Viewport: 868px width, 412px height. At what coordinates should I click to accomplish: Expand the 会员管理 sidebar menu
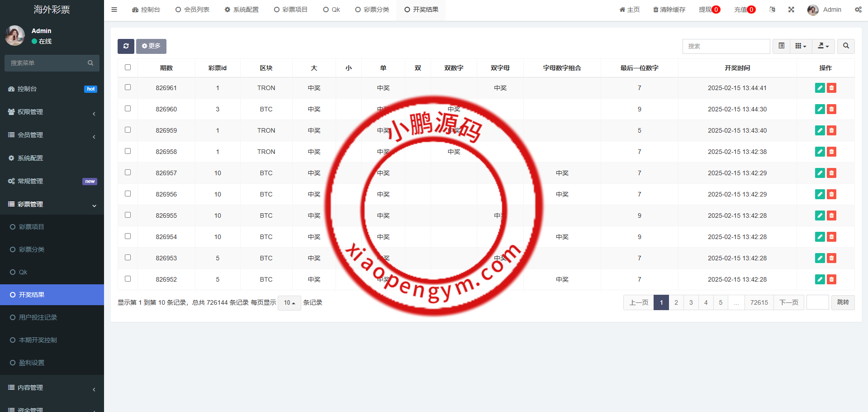pyautogui.click(x=52, y=135)
